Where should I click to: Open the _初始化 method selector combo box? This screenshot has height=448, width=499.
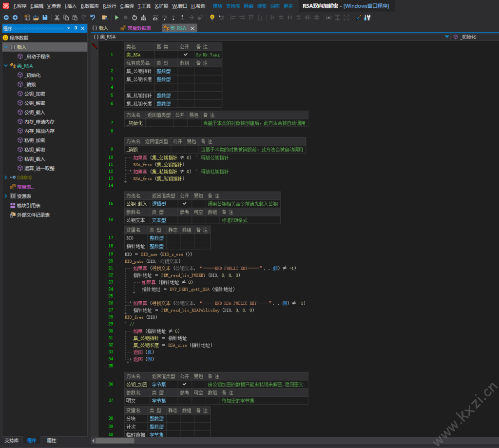476,37
